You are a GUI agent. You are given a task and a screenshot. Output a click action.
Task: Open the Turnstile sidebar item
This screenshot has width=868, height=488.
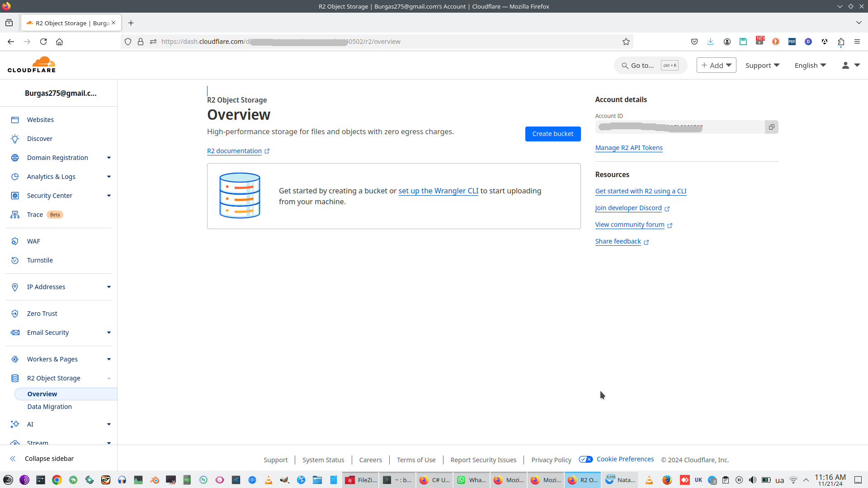pos(40,260)
